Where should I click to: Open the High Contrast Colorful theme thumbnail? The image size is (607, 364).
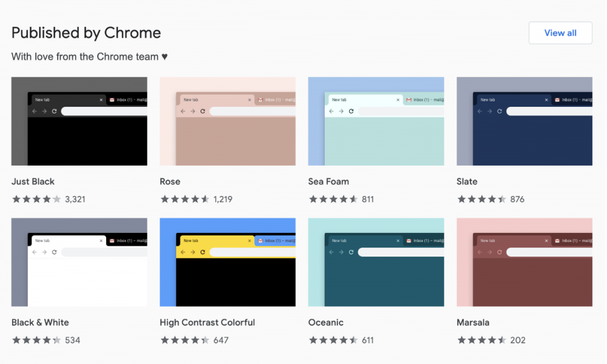[x=228, y=262]
